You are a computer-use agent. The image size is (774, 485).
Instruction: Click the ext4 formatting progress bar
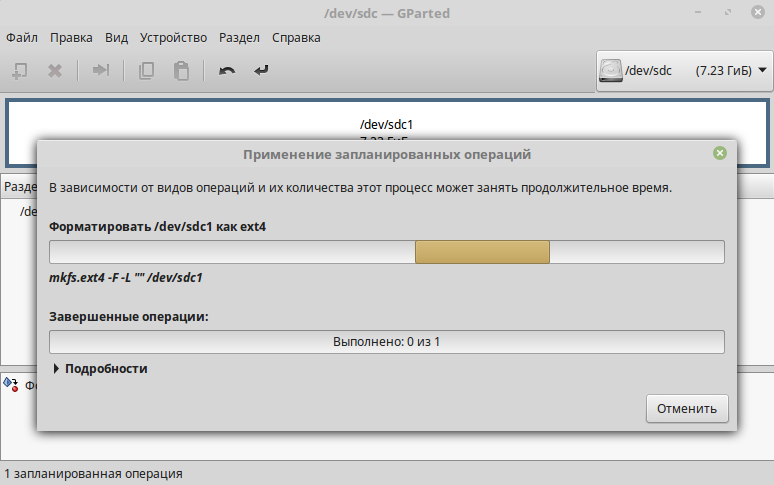[x=386, y=252]
